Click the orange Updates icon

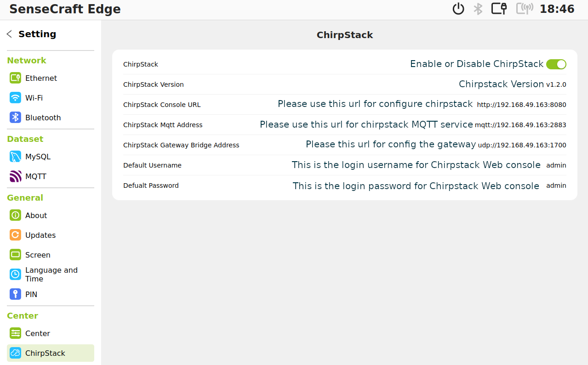click(x=15, y=235)
